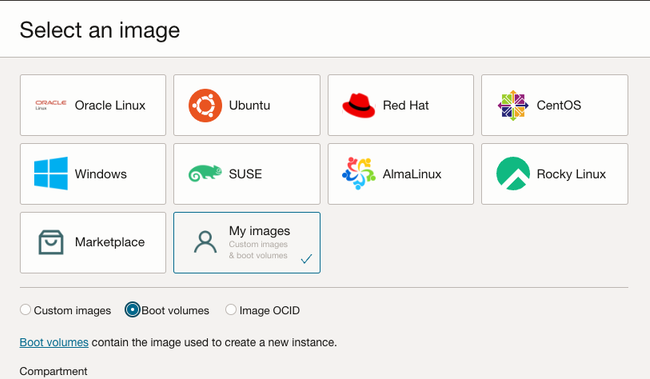Click the Rocky Linux green logo
The image size is (650, 379).
click(x=513, y=173)
